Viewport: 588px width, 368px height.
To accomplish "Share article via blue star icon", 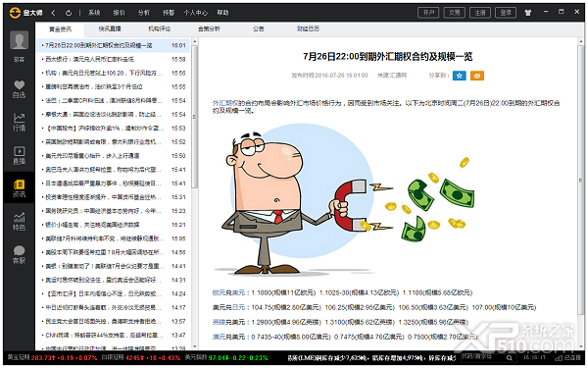I will click(x=459, y=76).
